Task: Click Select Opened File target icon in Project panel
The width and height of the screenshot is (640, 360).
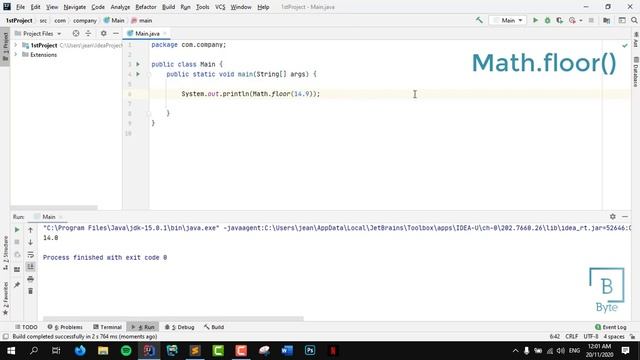Action: (76, 33)
